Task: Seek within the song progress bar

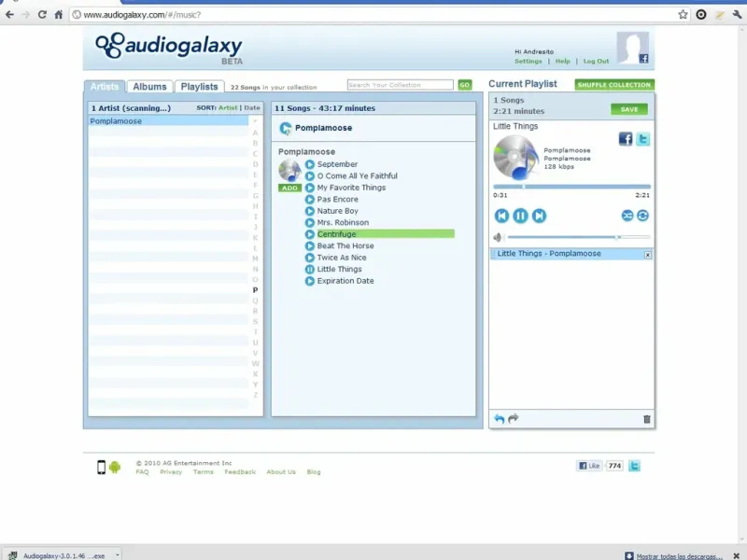Action: tap(571, 187)
